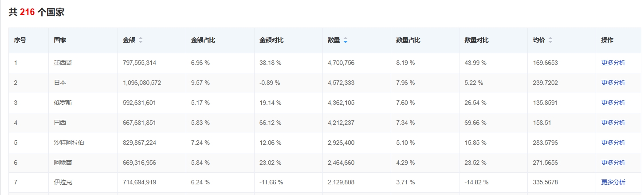Open 更多分析 for 墨西哥

pyautogui.click(x=613, y=63)
